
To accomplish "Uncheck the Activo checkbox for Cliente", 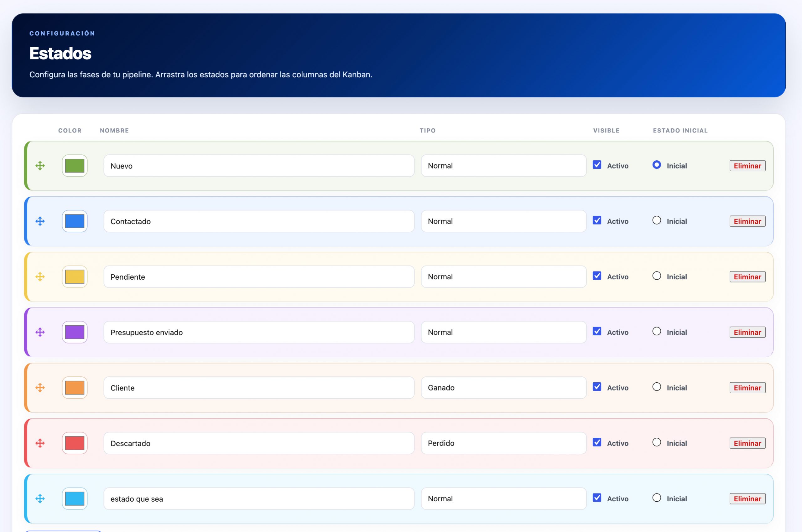I will click(x=597, y=387).
